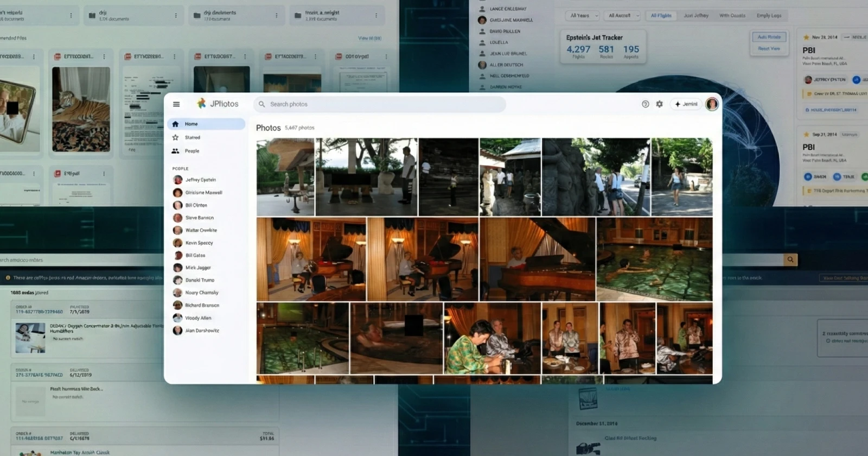Viewport: 868px width, 456px height.
Task: Click the JPhotos pinwheel logo
Action: coord(201,104)
